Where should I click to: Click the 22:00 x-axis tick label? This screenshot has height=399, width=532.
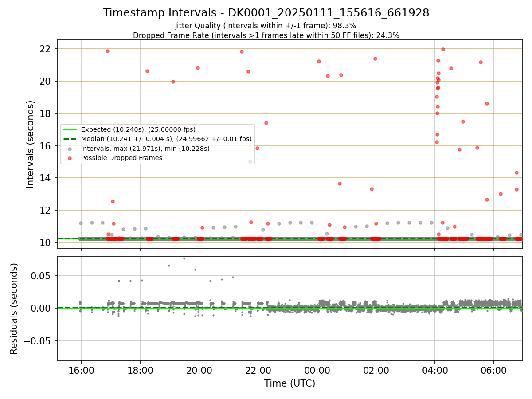258,371
